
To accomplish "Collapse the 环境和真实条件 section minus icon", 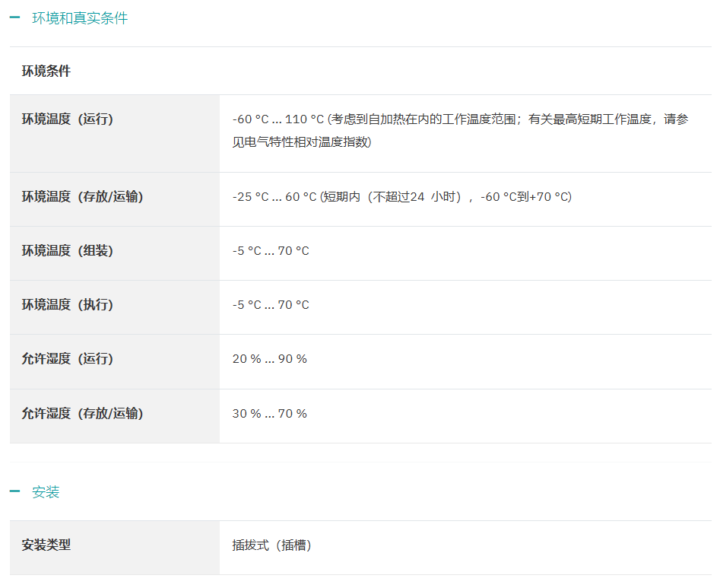I will point(14,17).
